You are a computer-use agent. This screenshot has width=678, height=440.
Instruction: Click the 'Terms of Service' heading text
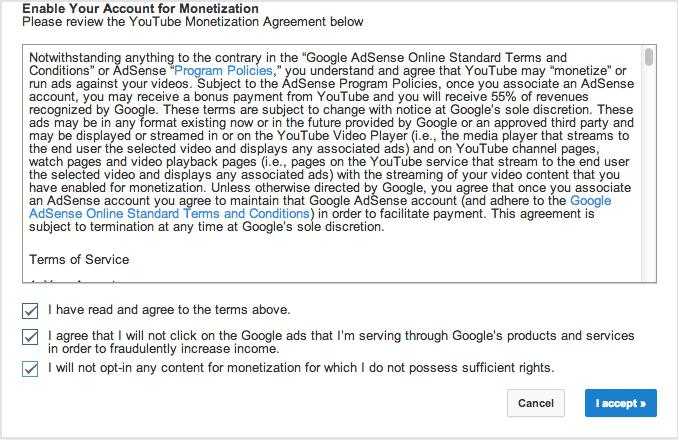tap(79, 259)
